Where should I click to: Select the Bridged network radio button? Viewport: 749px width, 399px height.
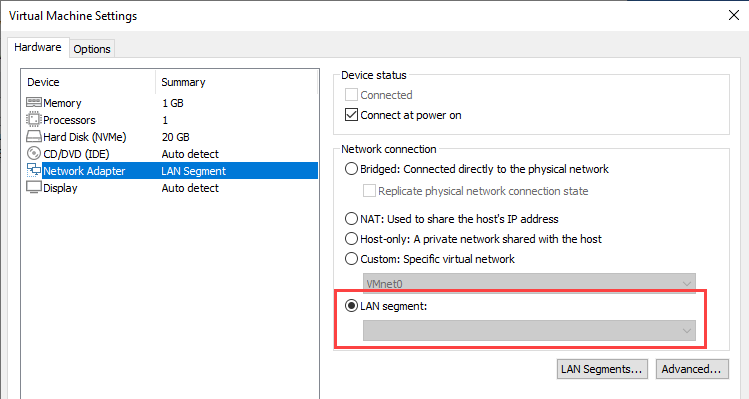(x=351, y=169)
